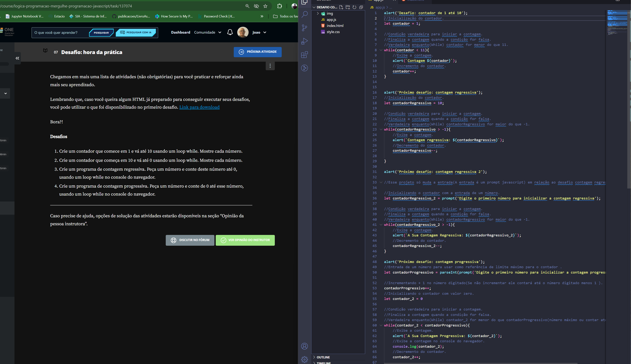Open the Link para download hyperlink
Image resolution: width=631 pixels, height=364 pixels.
point(199,107)
